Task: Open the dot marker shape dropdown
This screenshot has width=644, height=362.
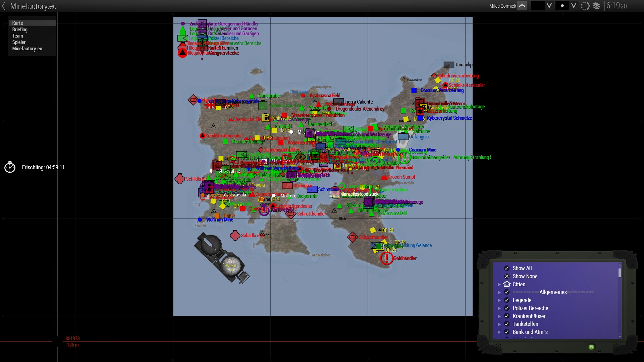Action: (x=574, y=6)
